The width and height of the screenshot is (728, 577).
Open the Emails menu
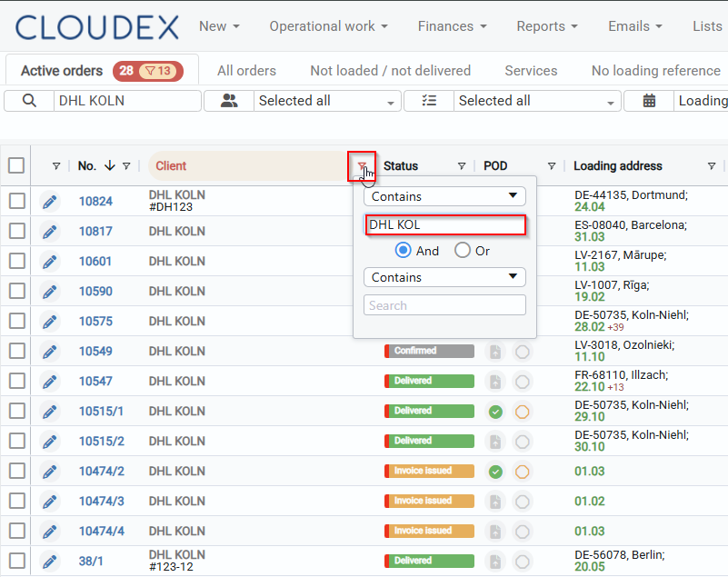tap(635, 26)
